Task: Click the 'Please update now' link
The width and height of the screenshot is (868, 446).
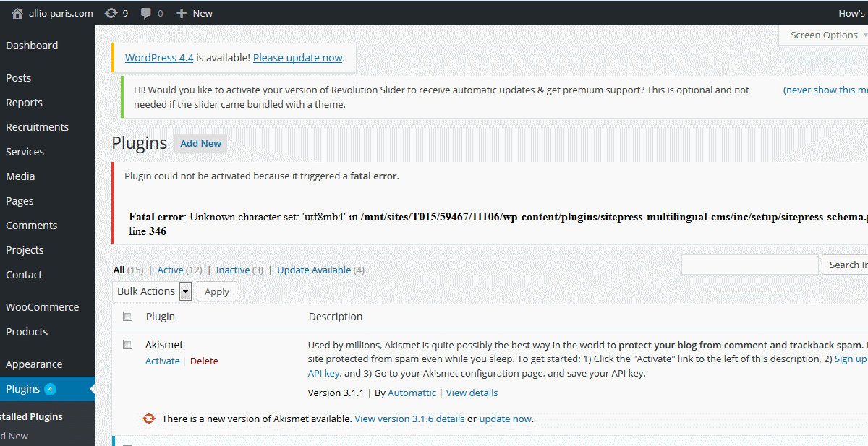Action: [x=297, y=58]
